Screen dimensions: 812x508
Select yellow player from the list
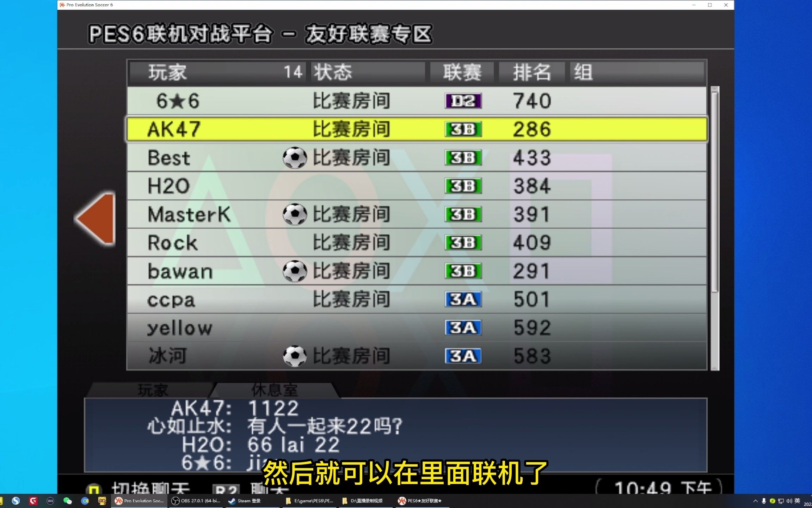click(x=179, y=327)
